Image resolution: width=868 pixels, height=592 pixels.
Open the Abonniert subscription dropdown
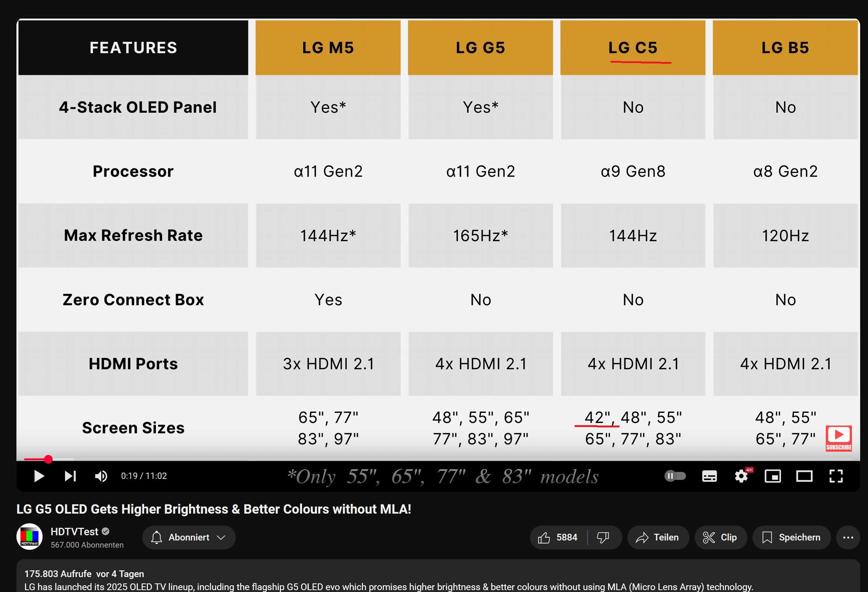[189, 538]
